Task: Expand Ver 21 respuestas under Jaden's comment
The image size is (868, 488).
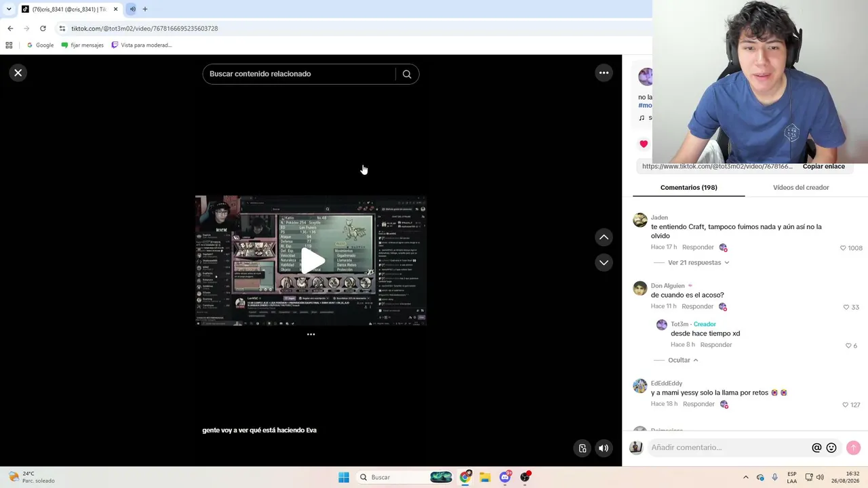Action: (x=698, y=262)
